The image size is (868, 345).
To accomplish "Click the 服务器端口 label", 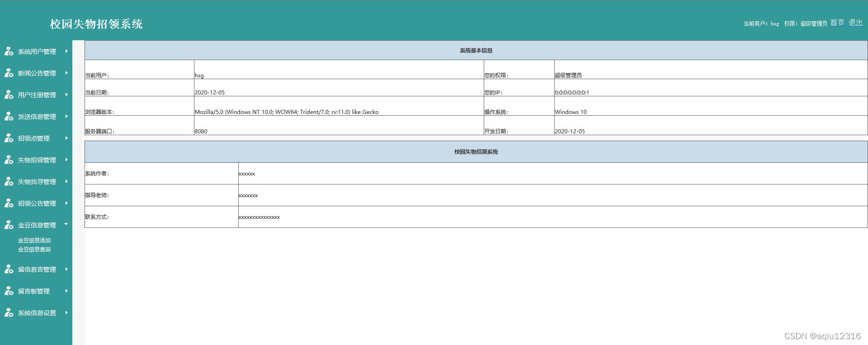I will tap(100, 132).
